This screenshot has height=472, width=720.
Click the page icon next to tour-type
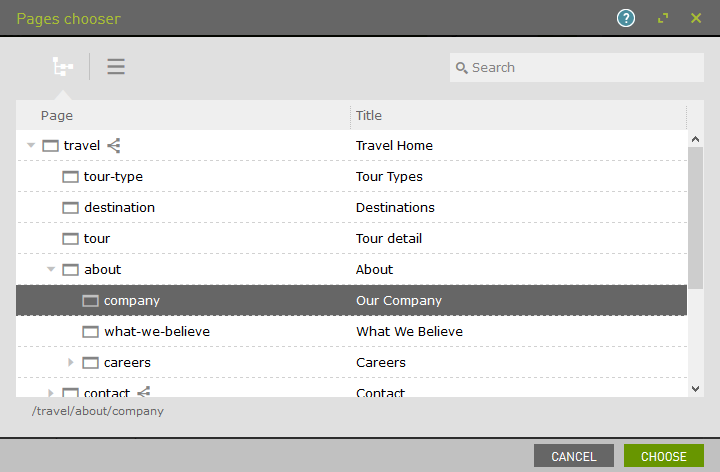click(x=70, y=177)
